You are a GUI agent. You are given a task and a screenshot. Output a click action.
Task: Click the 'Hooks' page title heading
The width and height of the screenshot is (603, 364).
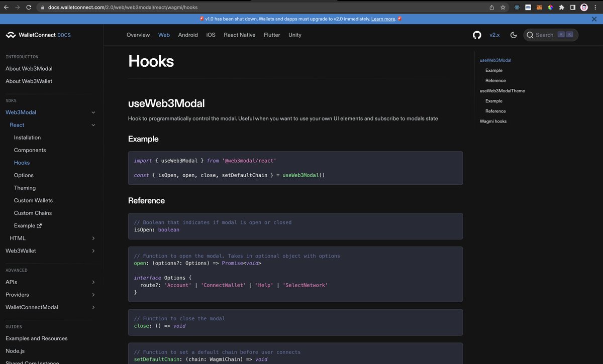pyautogui.click(x=151, y=61)
